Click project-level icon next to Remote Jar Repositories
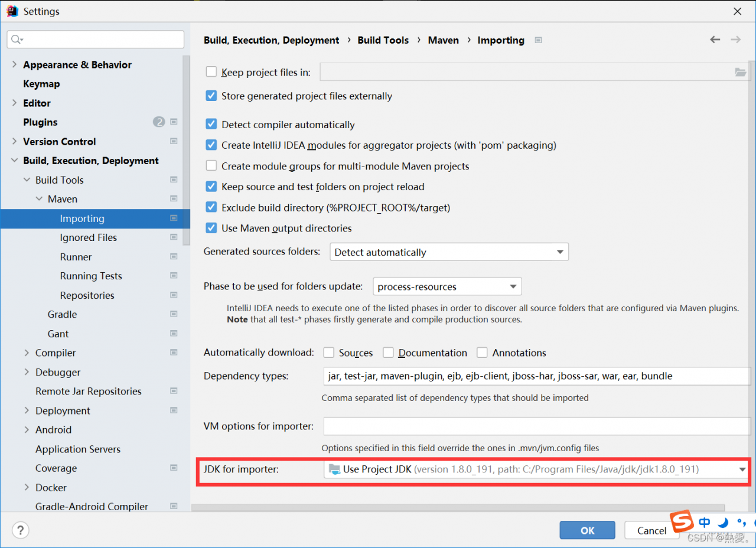Screen dimensions: 756x548 click(x=174, y=391)
